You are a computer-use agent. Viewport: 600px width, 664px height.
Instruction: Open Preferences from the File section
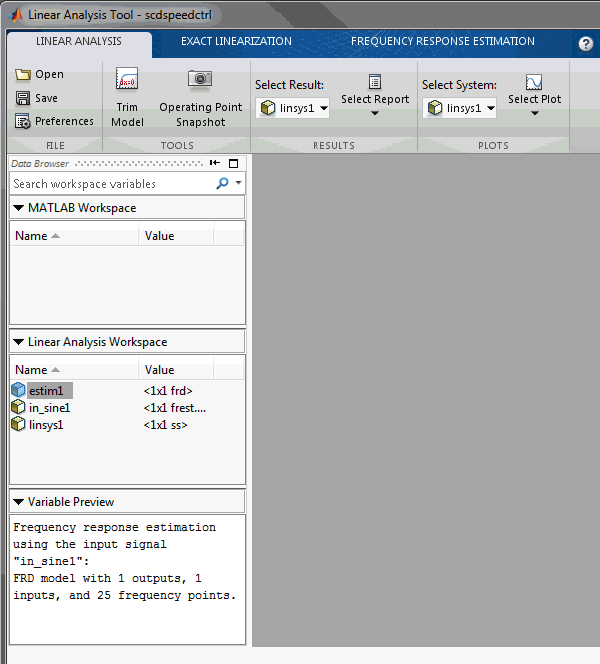coord(54,121)
